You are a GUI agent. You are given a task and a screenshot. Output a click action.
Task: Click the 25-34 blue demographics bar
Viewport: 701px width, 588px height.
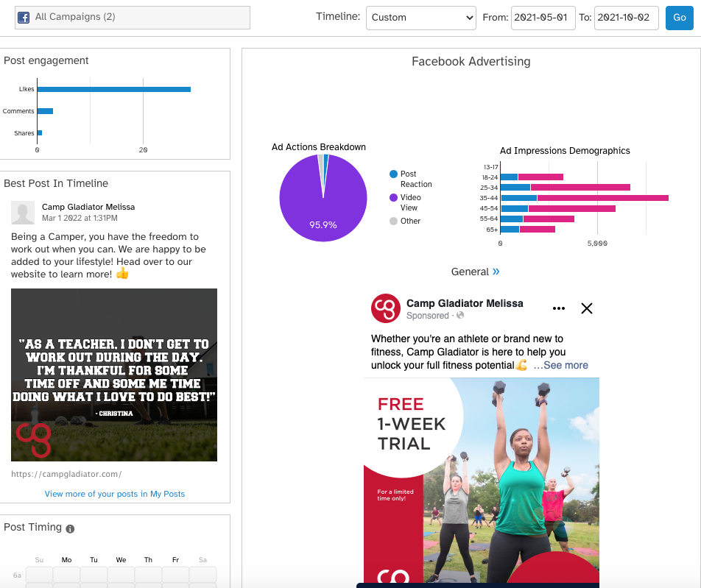pos(515,188)
